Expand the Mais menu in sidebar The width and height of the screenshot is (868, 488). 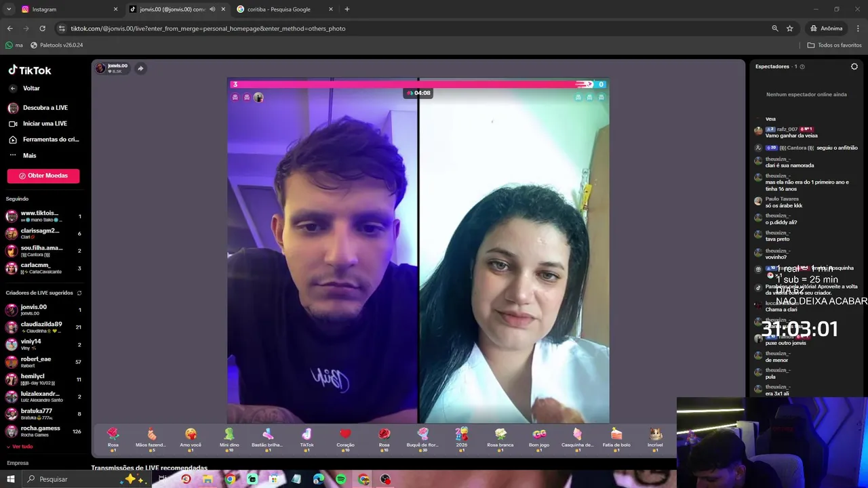(29, 155)
